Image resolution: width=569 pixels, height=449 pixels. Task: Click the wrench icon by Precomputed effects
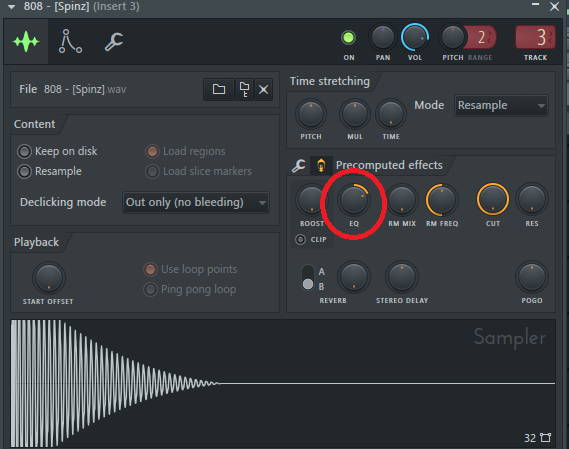tap(298, 166)
